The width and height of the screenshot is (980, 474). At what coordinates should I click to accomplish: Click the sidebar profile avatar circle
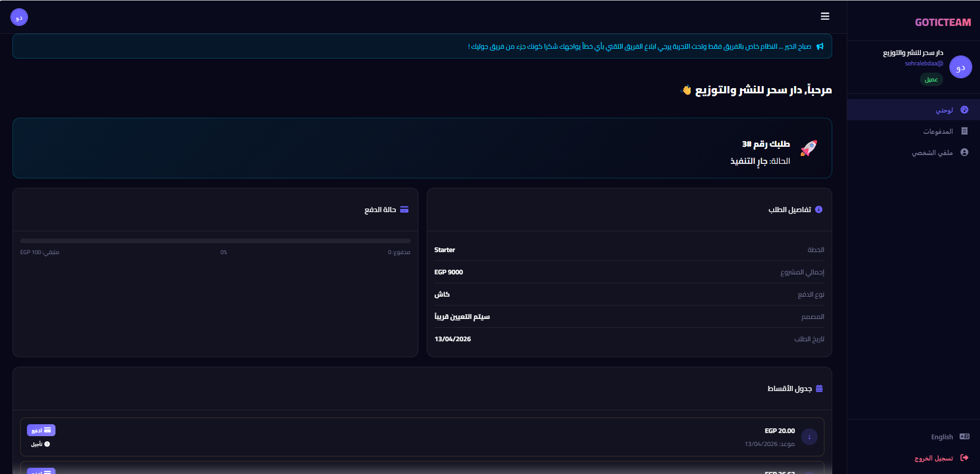point(960,67)
